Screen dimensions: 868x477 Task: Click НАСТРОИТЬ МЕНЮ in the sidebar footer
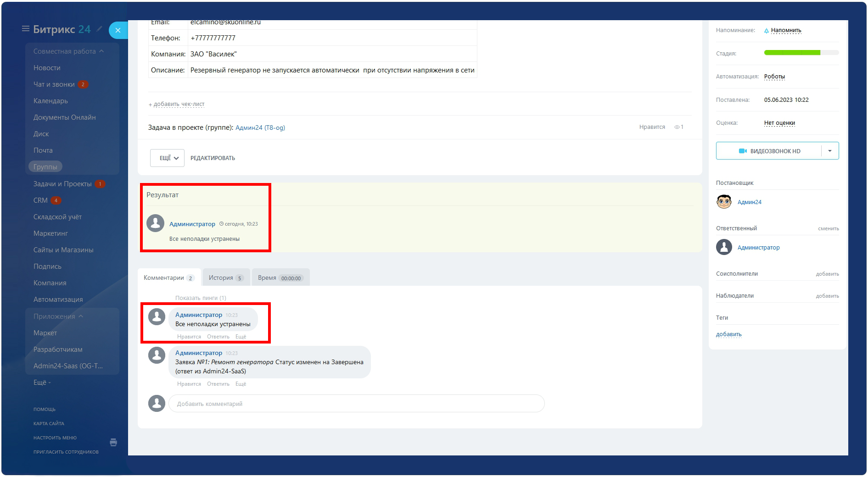(x=55, y=438)
